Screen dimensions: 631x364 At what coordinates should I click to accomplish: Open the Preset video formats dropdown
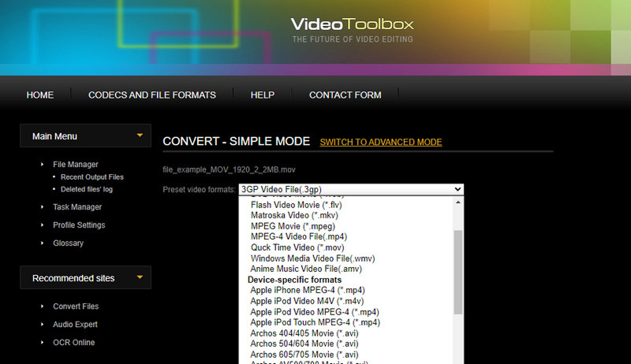coord(351,190)
